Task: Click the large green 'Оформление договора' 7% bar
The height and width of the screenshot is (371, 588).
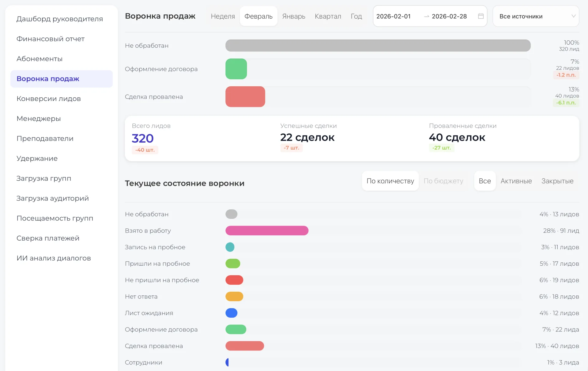Action: click(236, 69)
